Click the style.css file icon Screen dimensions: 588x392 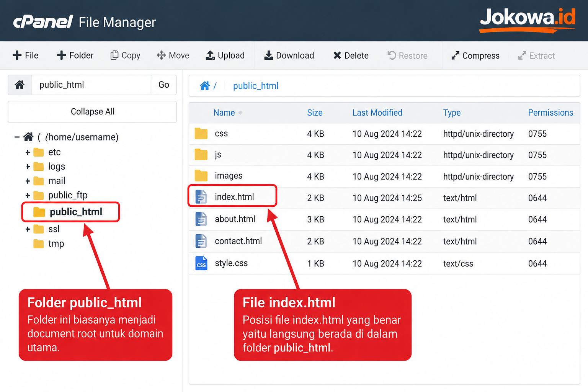point(201,263)
